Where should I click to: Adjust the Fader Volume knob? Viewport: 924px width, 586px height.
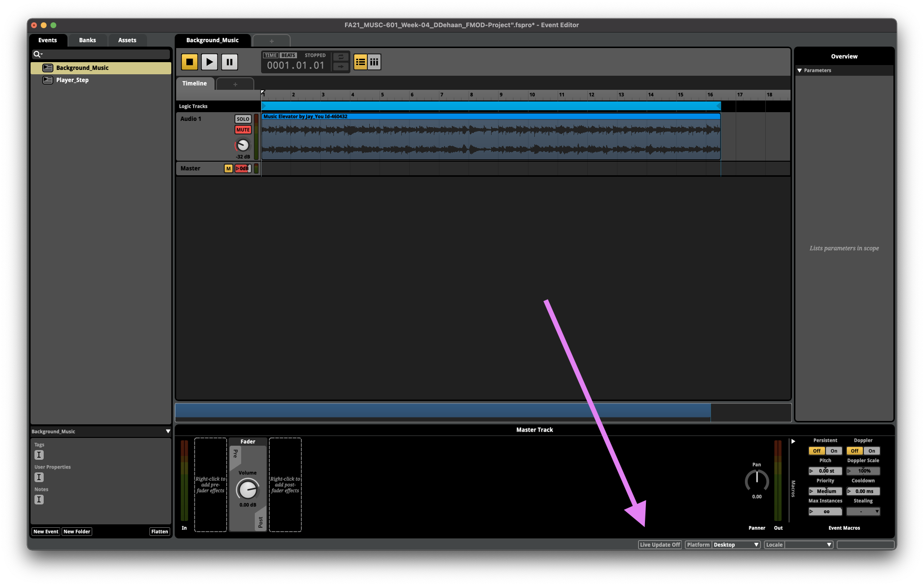tap(247, 489)
